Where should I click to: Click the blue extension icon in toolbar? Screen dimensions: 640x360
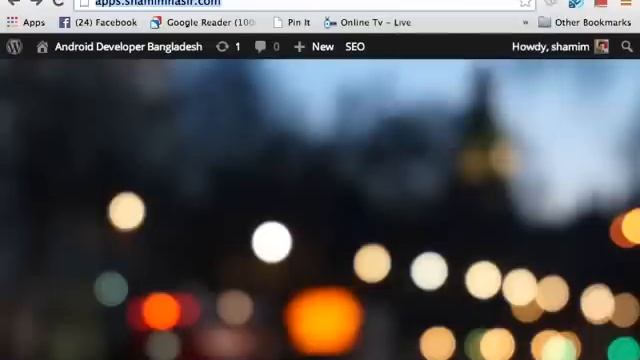(x=576, y=4)
